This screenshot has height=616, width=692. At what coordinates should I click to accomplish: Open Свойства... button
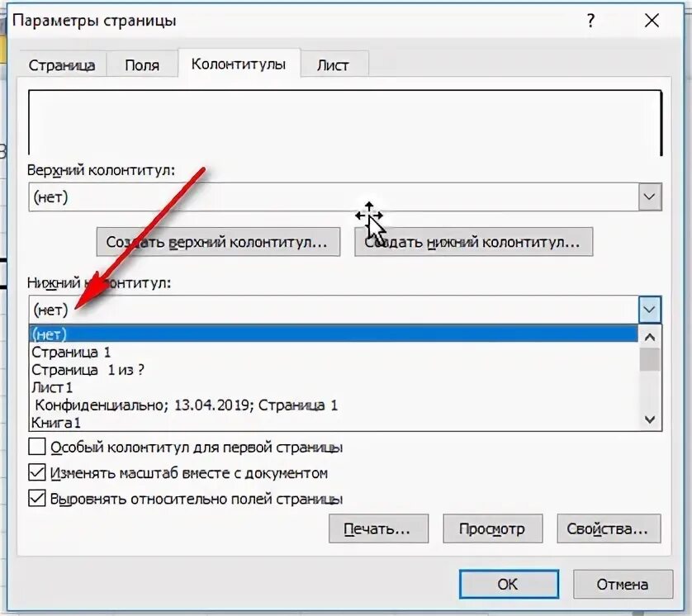[x=609, y=528]
